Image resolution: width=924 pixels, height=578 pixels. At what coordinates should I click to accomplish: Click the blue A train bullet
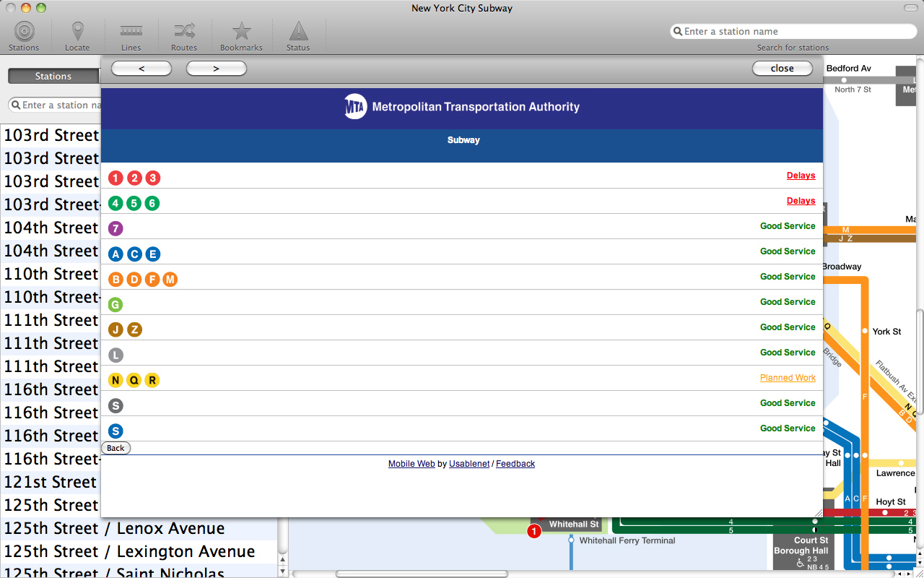[116, 254]
